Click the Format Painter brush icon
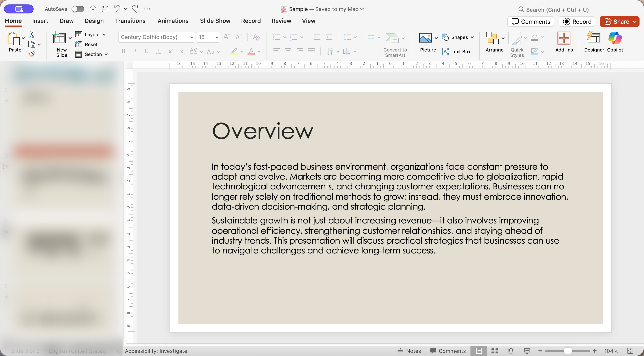 tap(32, 54)
